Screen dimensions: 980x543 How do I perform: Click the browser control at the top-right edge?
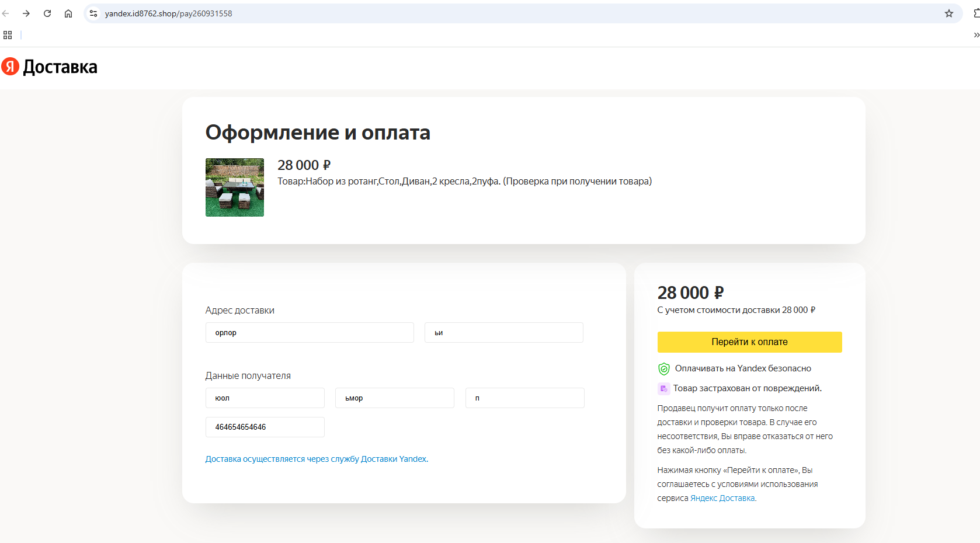pos(976,13)
